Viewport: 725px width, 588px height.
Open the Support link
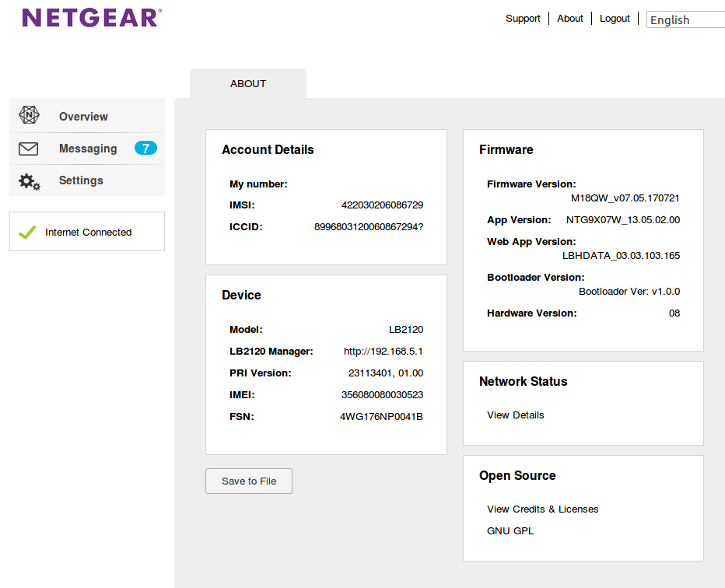(523, 19)
